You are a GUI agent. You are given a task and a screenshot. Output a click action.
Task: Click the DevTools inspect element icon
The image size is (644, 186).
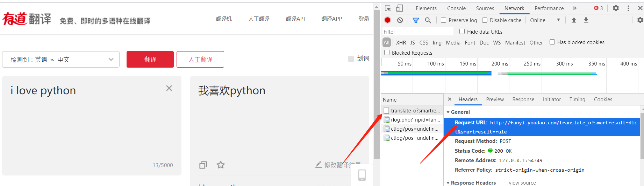click(388, 8)
